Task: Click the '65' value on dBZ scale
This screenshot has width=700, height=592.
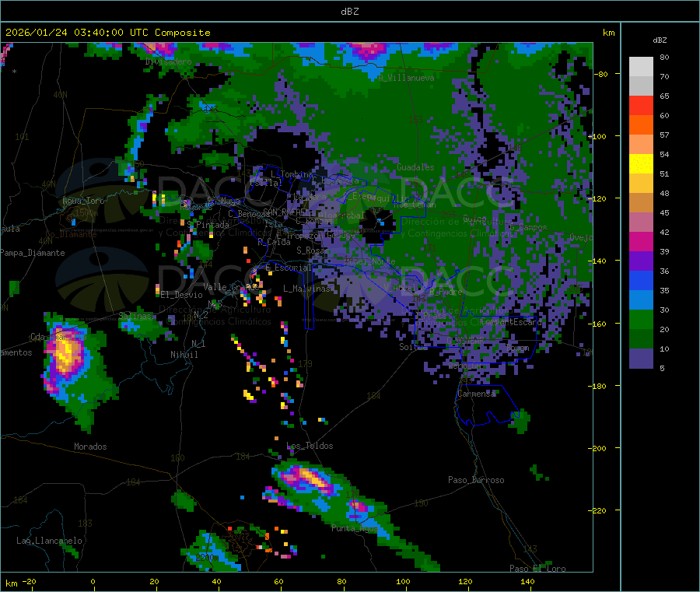Action: point(664,96)
